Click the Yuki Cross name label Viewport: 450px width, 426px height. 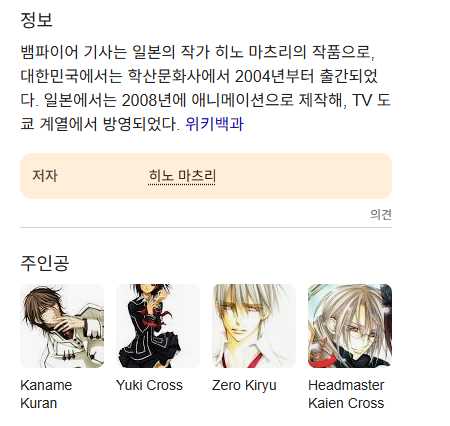point(150,385)
